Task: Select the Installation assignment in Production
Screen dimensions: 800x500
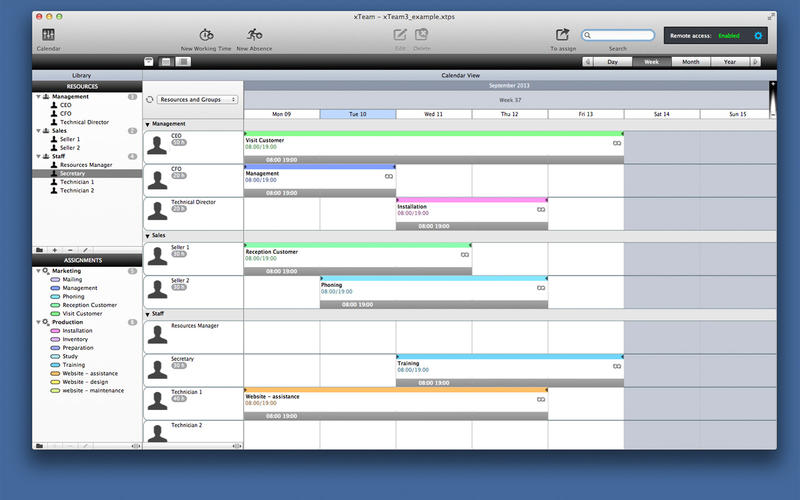Action: click(77, 330)
